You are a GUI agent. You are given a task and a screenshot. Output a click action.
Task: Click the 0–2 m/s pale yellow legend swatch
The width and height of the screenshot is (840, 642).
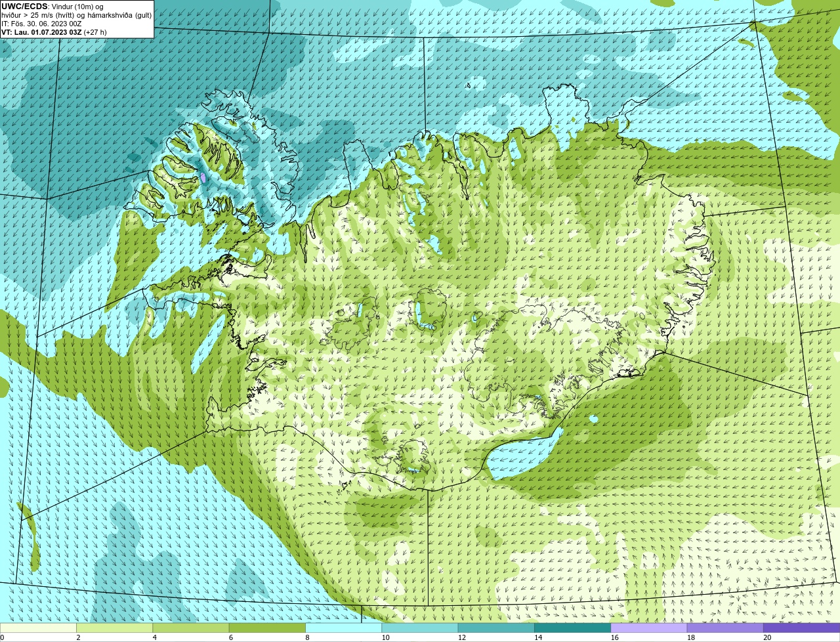[x=38, y=628]
